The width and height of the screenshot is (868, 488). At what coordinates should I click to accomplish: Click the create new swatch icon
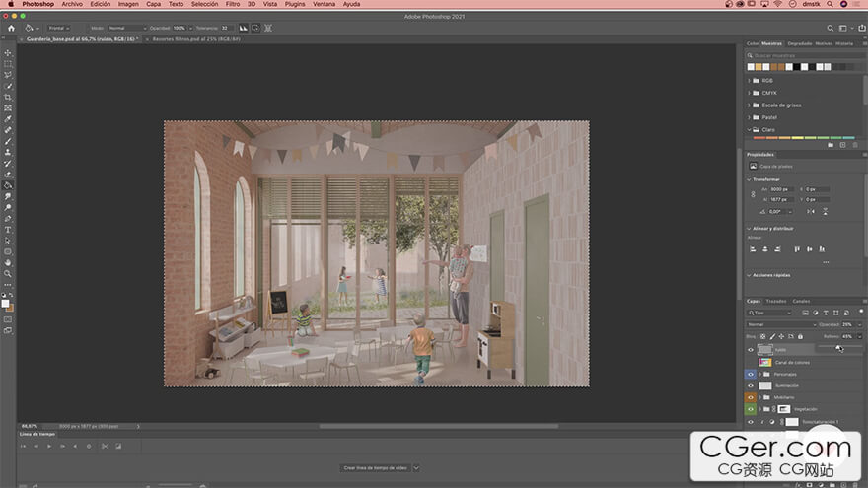pos(841,144)
